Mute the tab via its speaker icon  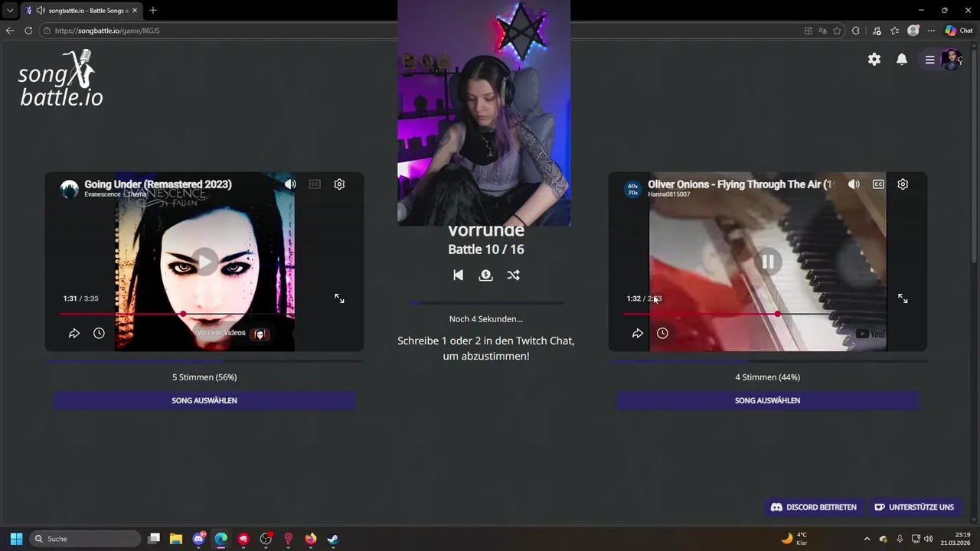point(41,11)
